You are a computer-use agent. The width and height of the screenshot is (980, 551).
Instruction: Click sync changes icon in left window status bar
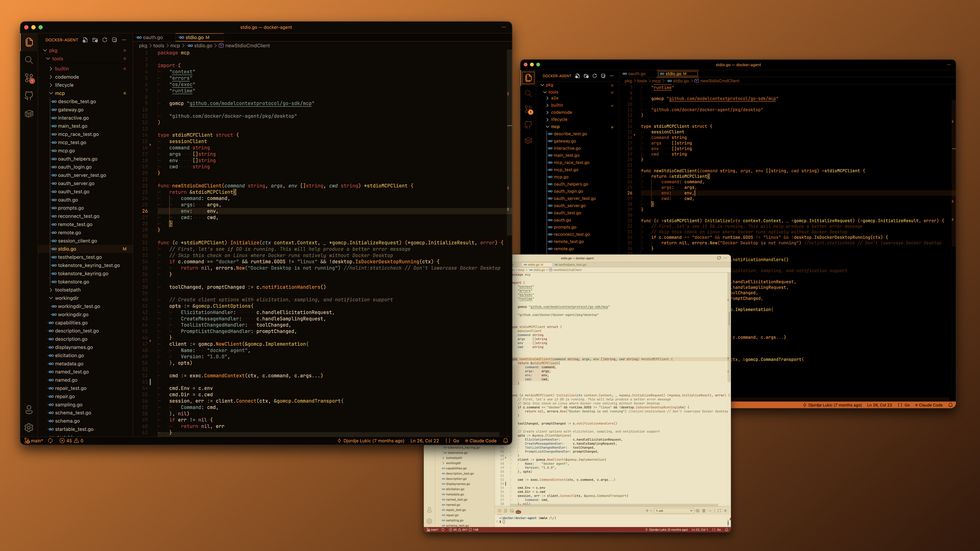50,441
